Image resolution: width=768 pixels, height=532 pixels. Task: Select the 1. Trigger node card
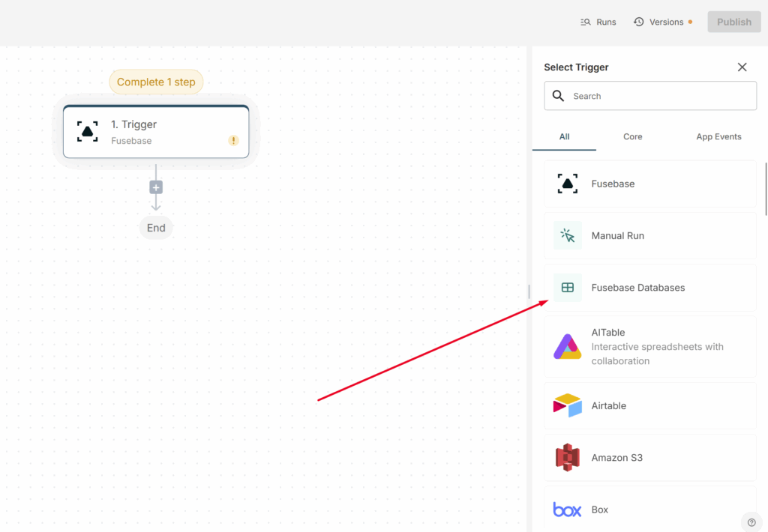tap(156, 132)
